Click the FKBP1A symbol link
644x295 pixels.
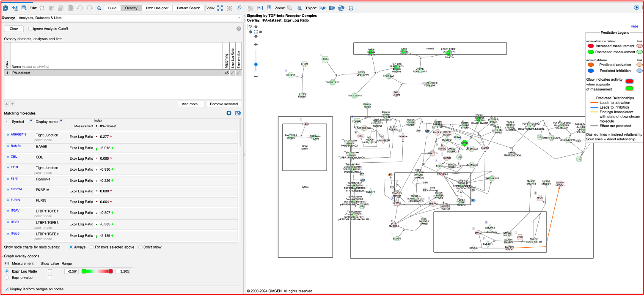(x=17, y=189)
